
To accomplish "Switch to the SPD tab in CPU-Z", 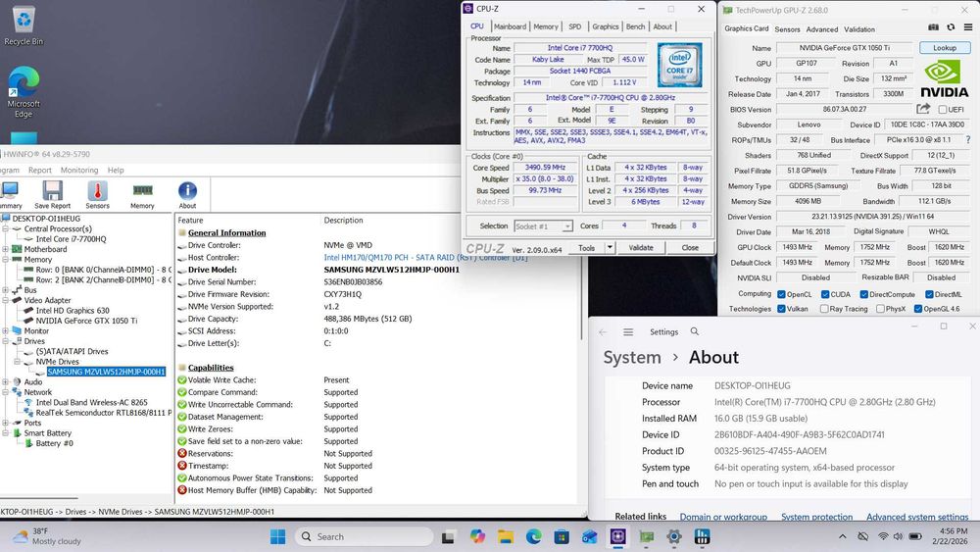I will (575, 26).
